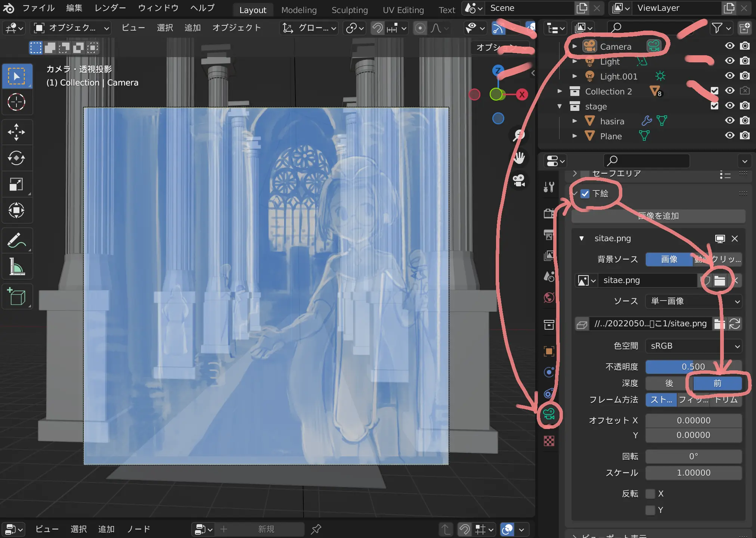Open the グローバル transform orientation dropdown
The height and width of the screenshot is (538, 756).
(309, 28)
